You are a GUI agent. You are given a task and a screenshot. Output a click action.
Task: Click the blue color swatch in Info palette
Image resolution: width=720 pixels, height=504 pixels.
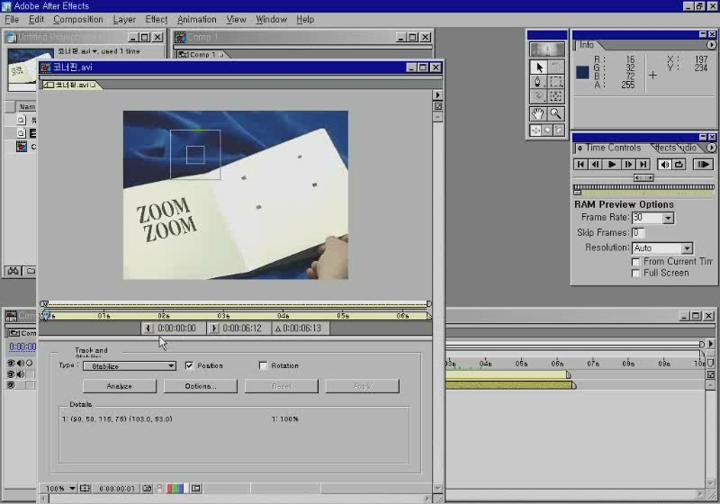582,73
